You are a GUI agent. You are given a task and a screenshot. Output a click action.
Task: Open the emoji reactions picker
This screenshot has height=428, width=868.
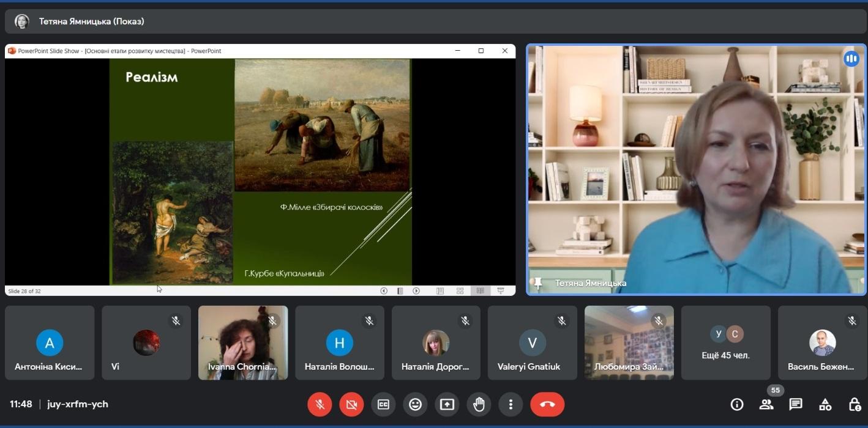click(415, 404)
